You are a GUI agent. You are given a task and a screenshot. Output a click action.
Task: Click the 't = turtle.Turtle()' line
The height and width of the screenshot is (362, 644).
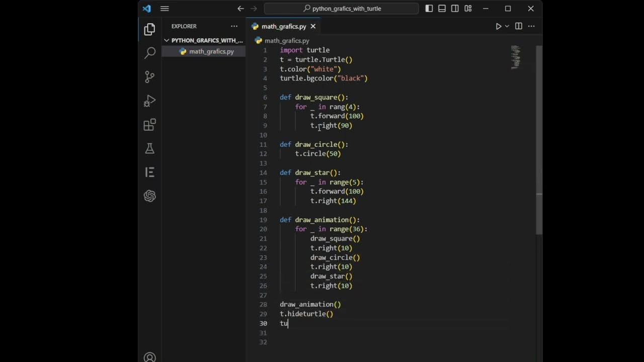[x=316, y=59]
